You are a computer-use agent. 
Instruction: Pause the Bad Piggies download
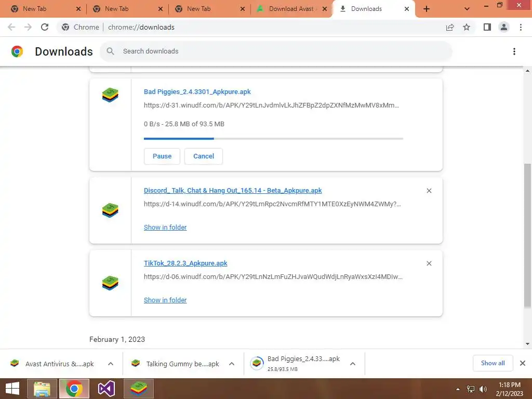coord(162,156)
